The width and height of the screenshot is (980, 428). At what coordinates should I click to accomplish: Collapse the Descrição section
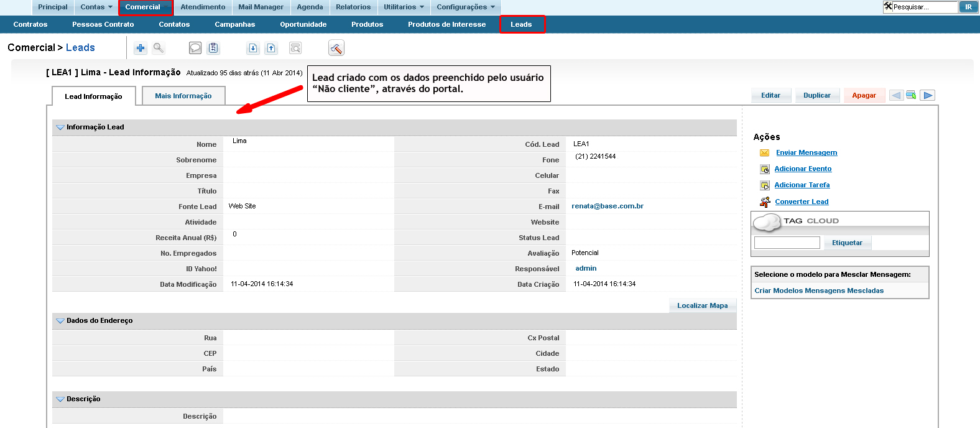60,399
